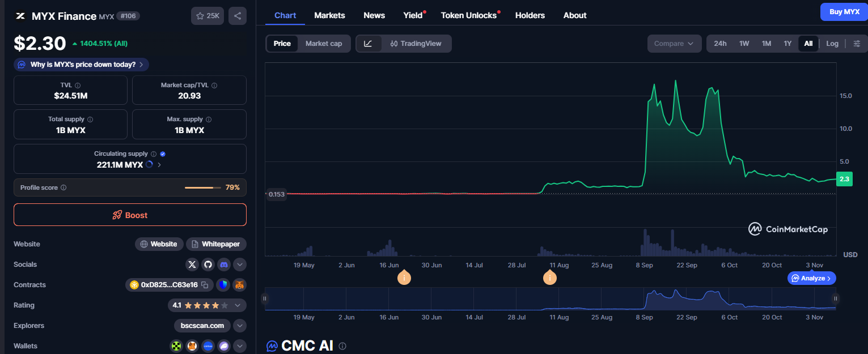868x354 pixels.
Task: Switch to TradingView chart mode
Action: click(416, 44)
